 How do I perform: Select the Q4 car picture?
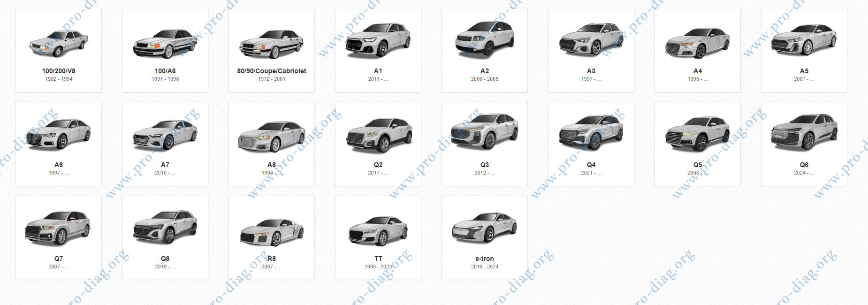coord(591,133)
